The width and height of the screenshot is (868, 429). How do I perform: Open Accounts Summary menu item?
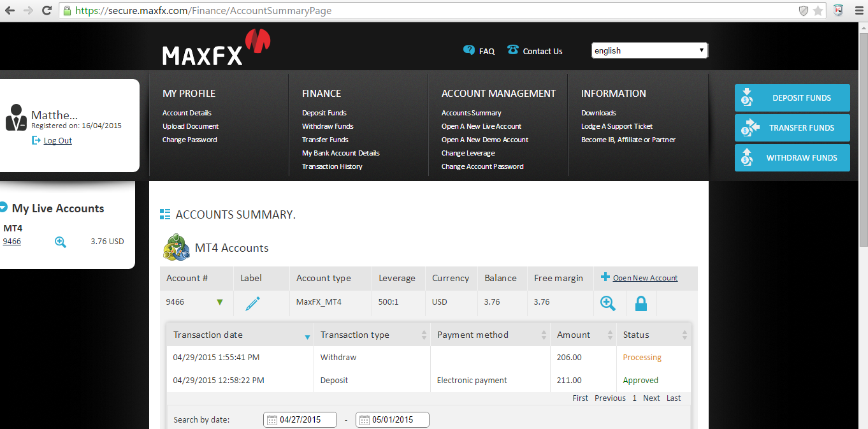click(x=472, y=113)
